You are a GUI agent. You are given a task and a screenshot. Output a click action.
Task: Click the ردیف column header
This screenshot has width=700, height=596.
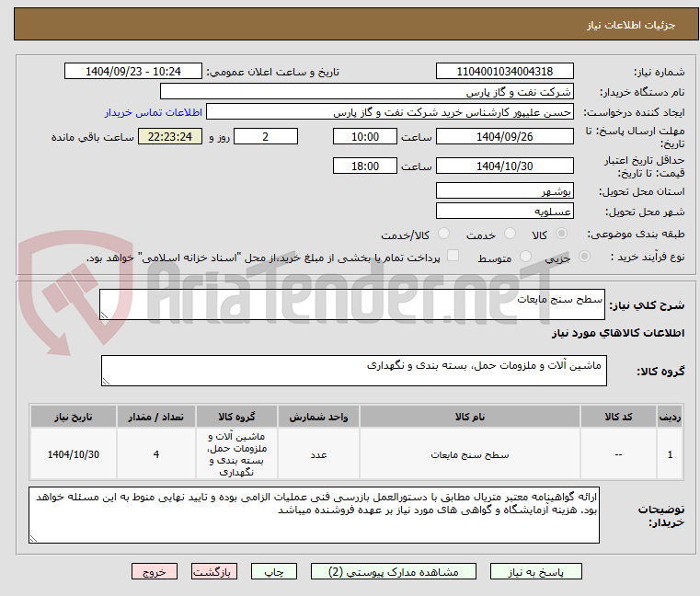[x=670, y=417]
